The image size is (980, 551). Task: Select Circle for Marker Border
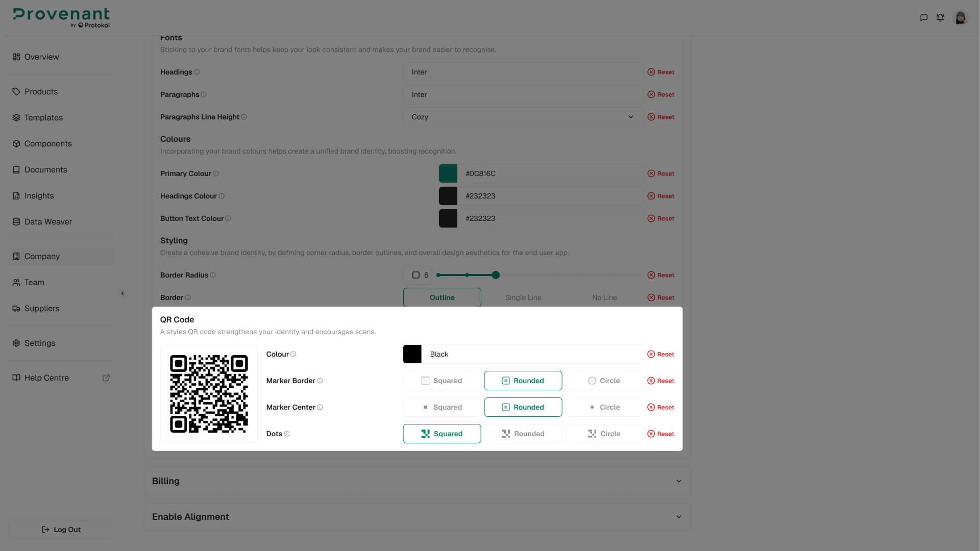[x=604, y=381]
